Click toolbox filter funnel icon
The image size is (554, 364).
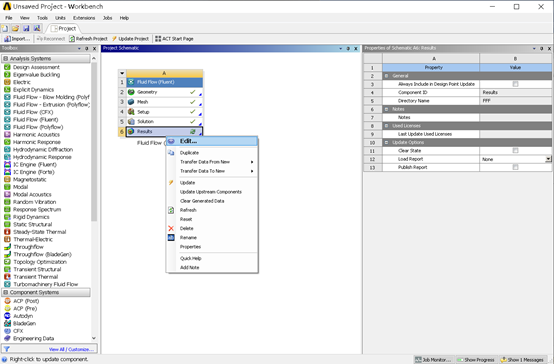click(6, 349)
